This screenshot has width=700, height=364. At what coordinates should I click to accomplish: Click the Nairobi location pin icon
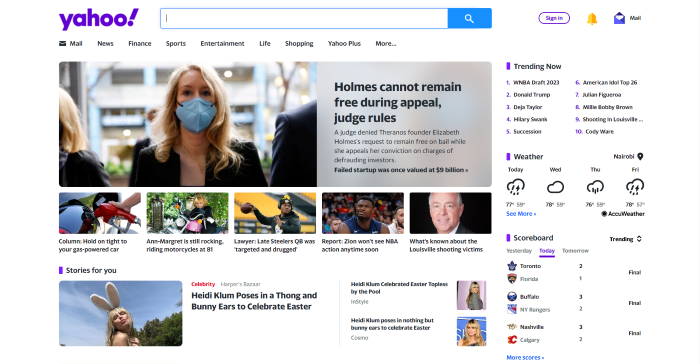coord(640,156)
